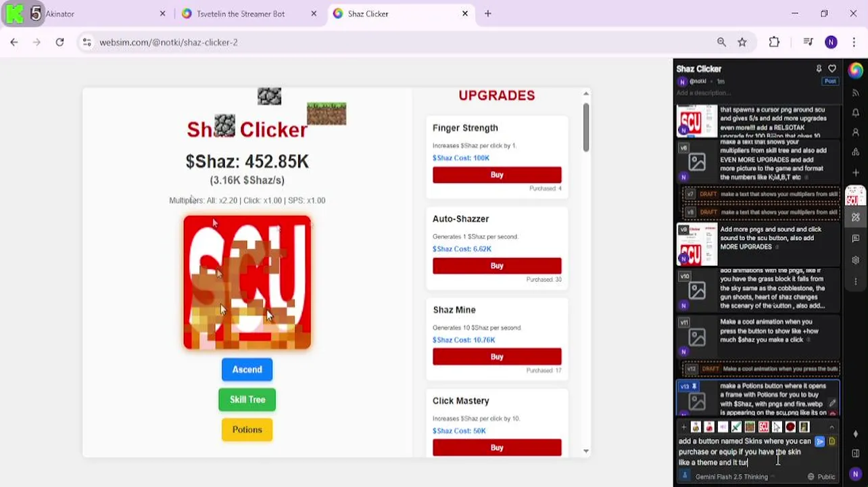
Task: Open the v10 version entry
Action: coord(758,291)
